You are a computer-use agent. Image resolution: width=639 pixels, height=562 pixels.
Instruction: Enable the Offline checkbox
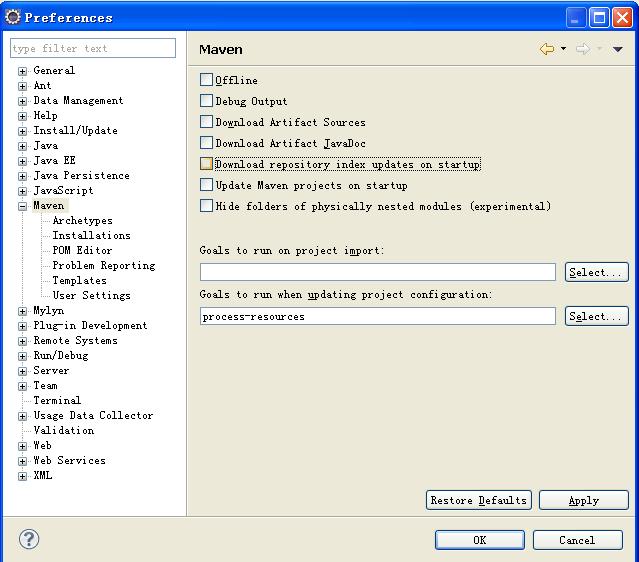point(206,79)
